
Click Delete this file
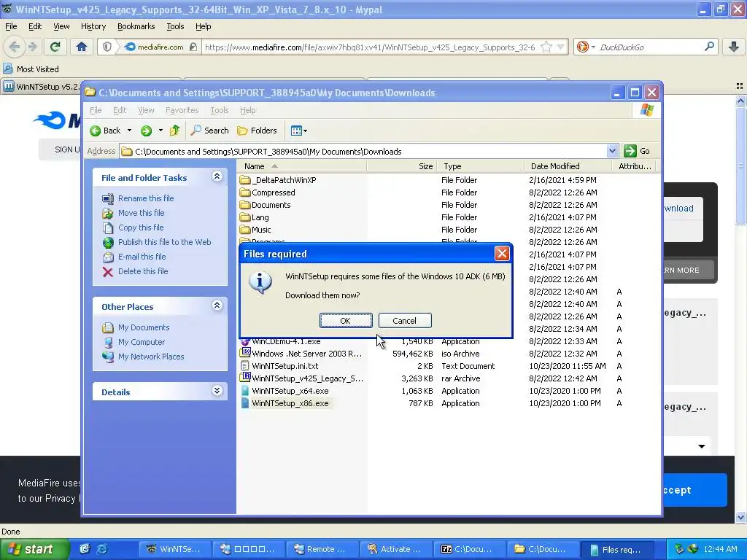coord(143,271)
